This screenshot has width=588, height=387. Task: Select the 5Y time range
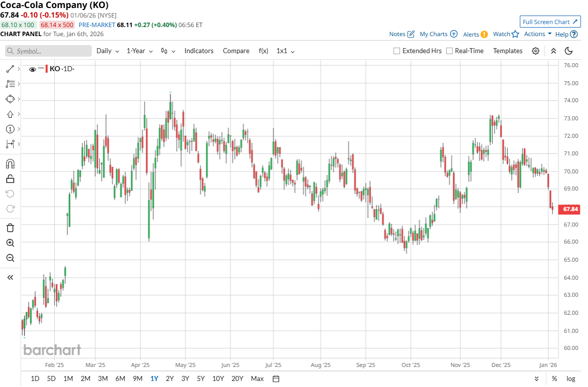click(x=201, y=379)
